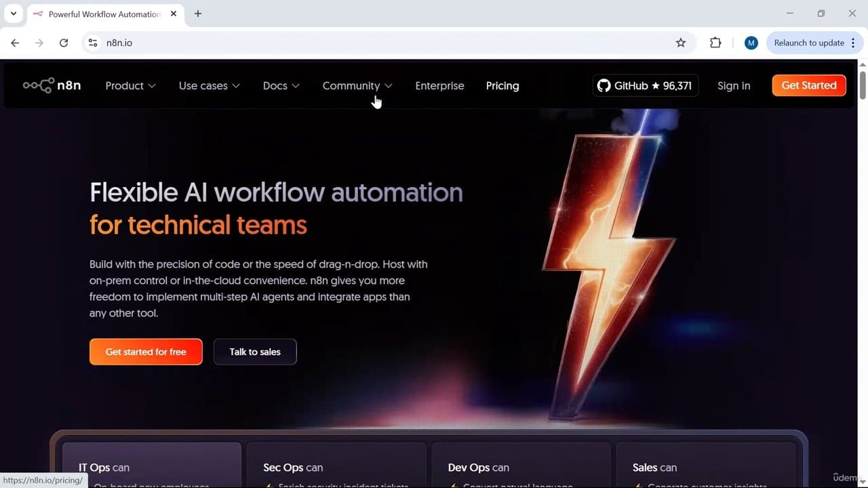
Task: Expand the Community dropdown menu
Action: point(357,85)
